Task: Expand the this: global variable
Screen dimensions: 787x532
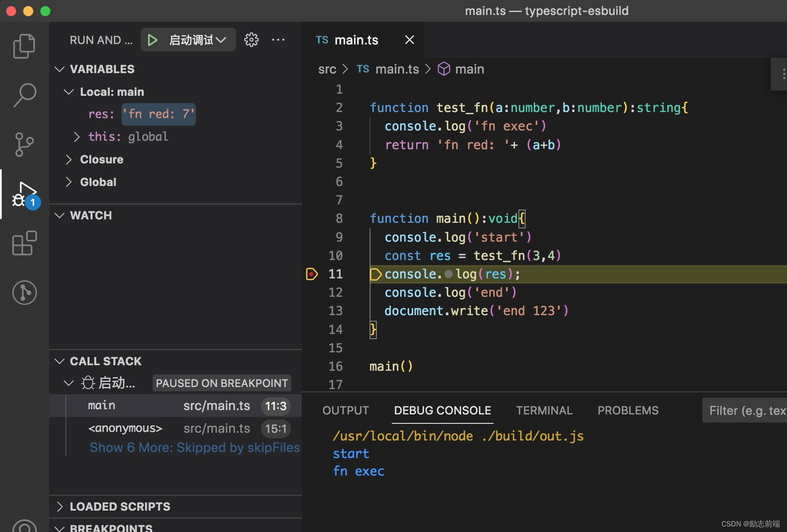Action: (x=77, y=137)
